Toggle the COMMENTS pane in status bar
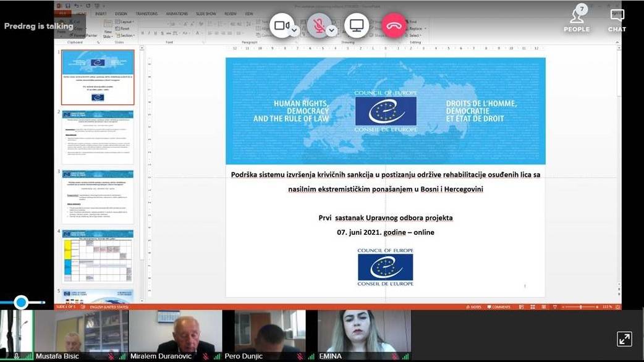 click(x=499, y=307)
